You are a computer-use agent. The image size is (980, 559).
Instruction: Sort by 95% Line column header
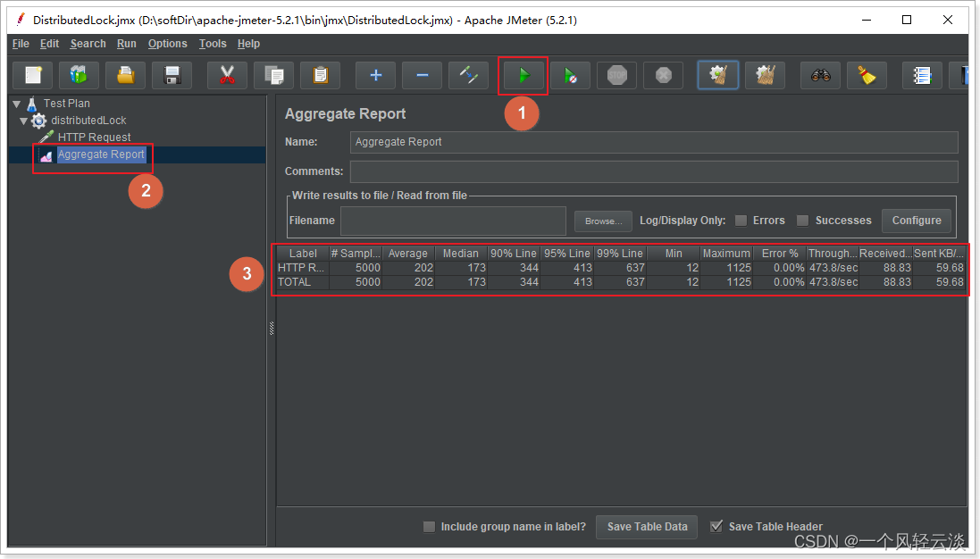point(567,253)
